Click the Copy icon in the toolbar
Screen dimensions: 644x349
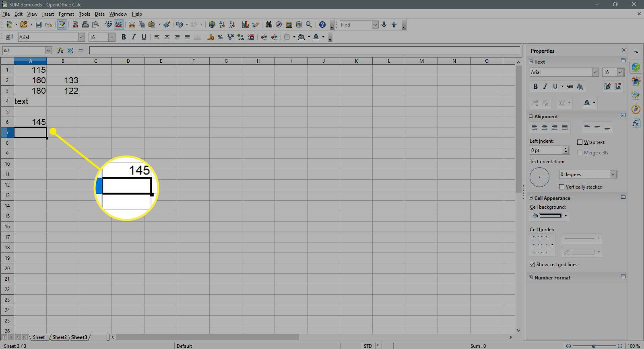(x=142, y=25)
